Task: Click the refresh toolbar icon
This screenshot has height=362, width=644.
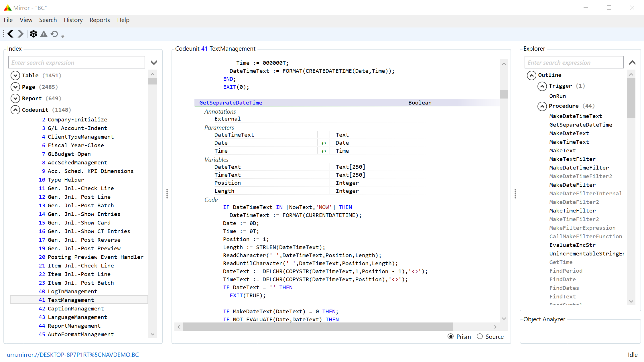Action: [54, 34]
